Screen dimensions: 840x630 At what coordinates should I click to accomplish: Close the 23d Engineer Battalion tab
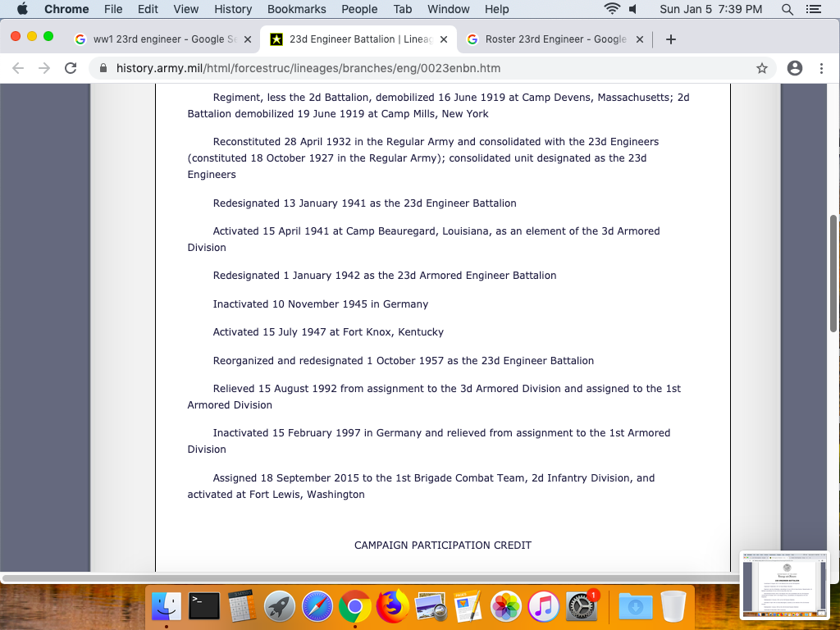tap(444, 39)
